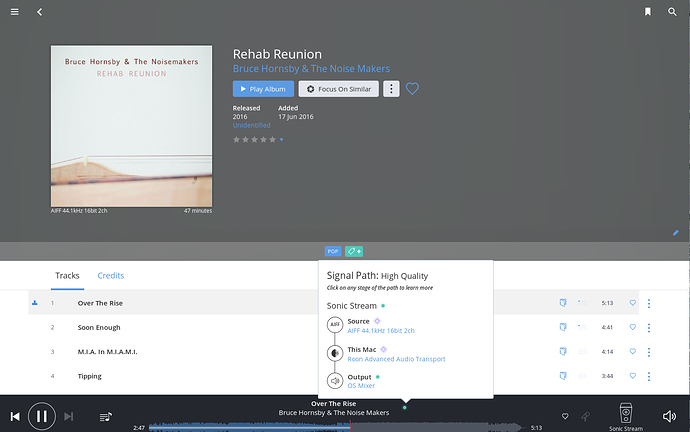Edit album with the pencil icon
Image resolution: width=690 pixels, height=432 pixels.
[x=675, y=233]
